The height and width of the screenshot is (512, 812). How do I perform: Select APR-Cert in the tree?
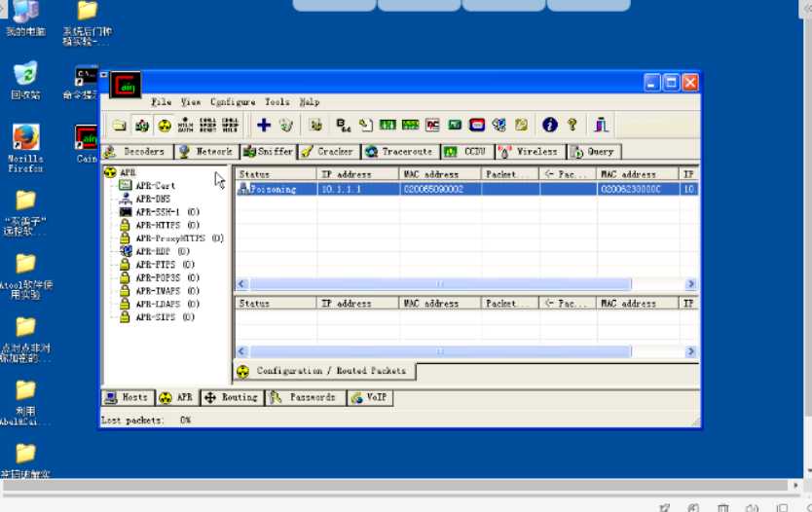tap(155, 185)
